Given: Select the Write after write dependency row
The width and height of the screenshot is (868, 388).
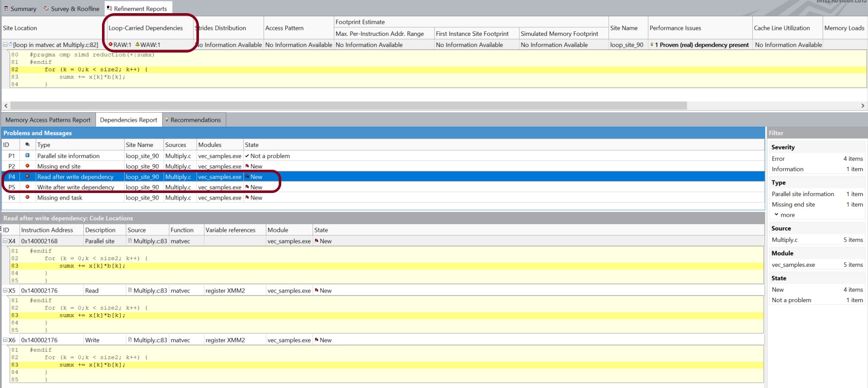Looking at the screenshot, I should [76, 187].
